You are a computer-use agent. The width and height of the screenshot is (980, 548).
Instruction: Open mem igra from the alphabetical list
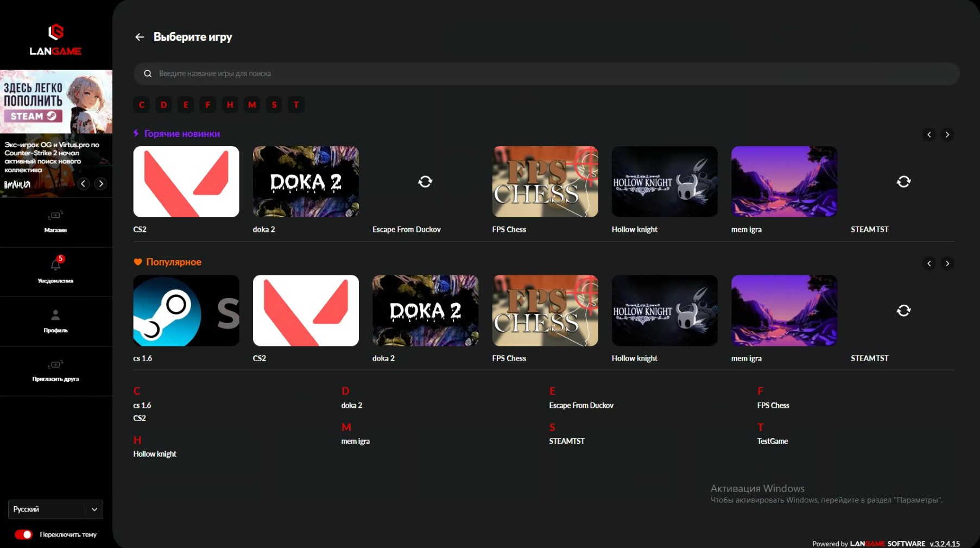356,442
